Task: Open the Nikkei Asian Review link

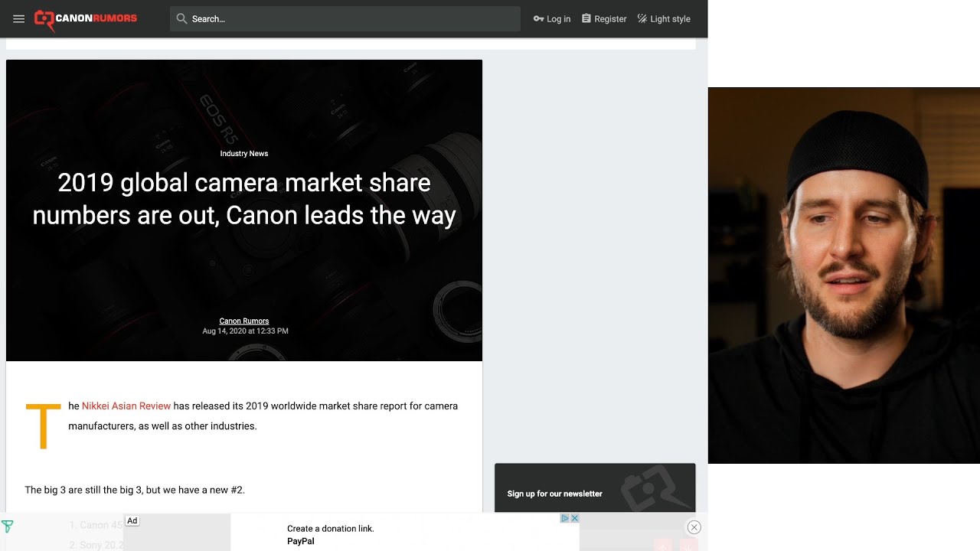Action: coord(126,406)
